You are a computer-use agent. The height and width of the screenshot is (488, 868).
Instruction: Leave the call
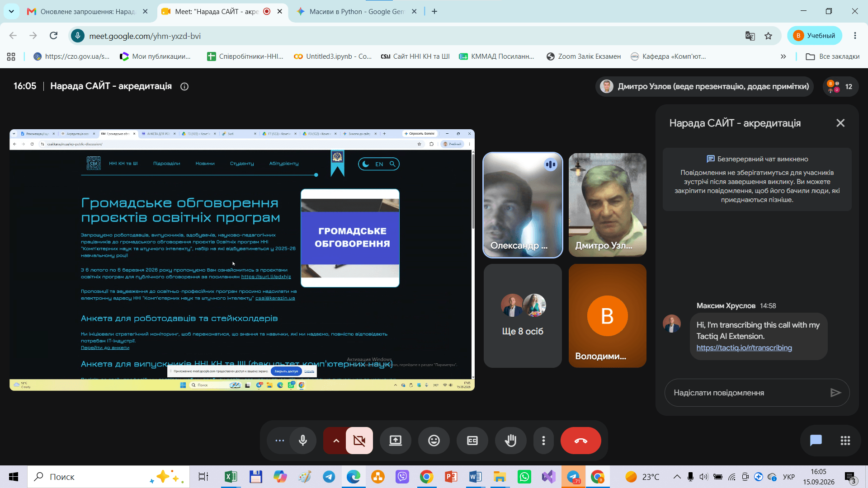581,441
